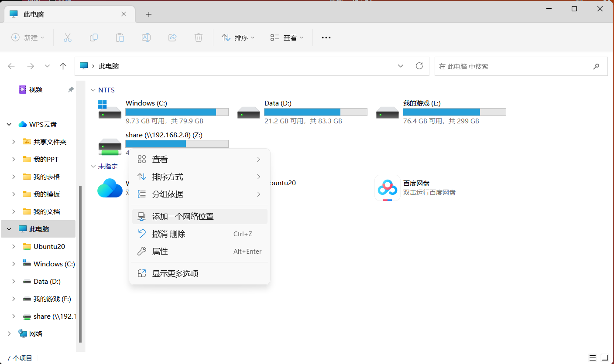
Task: Click the sidebar vertical scrollbar
Action: 80,264
